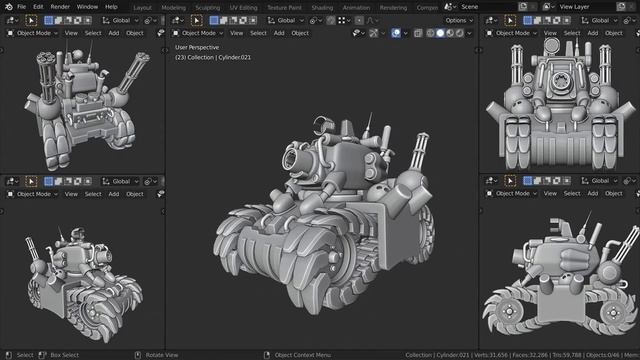The width and height of the screenshot is (640, 360).
Task: Open Object Mode dropdown in top-right viewport
Action: (511, 33)
